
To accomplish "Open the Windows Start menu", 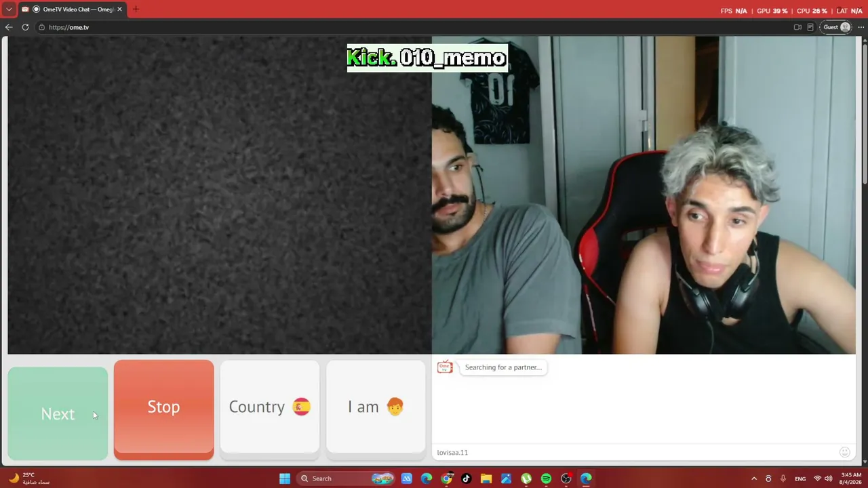I will 285,479.
